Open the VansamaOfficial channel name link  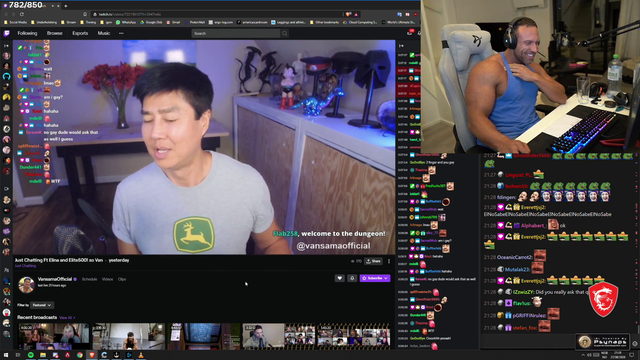tap(55, 279)
